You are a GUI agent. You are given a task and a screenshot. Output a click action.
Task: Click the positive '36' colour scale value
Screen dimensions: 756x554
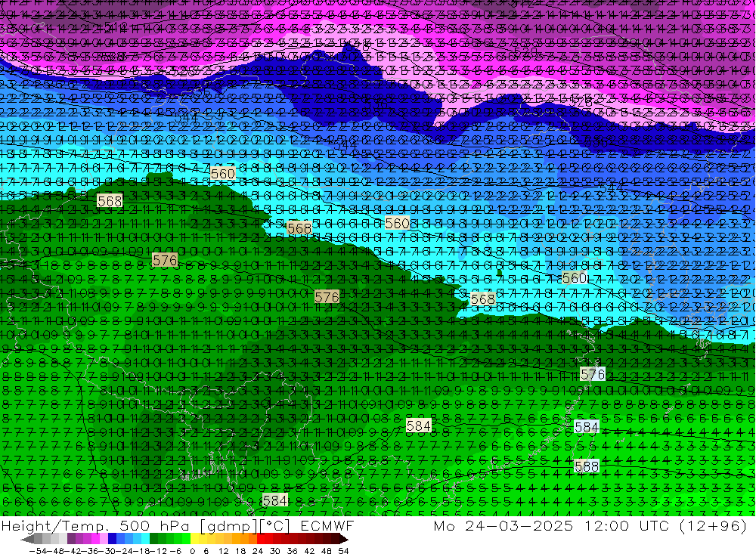click(x=292, y=551)
